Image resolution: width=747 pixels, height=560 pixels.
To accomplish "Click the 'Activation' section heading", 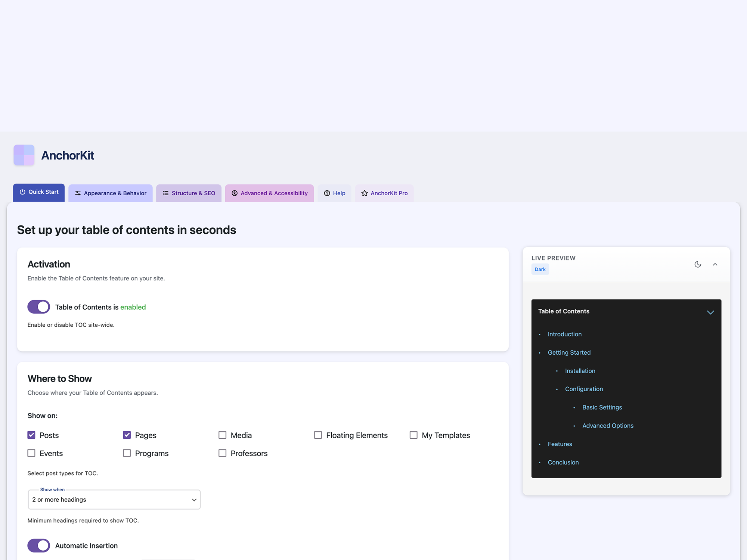I will tap(49, 264).
